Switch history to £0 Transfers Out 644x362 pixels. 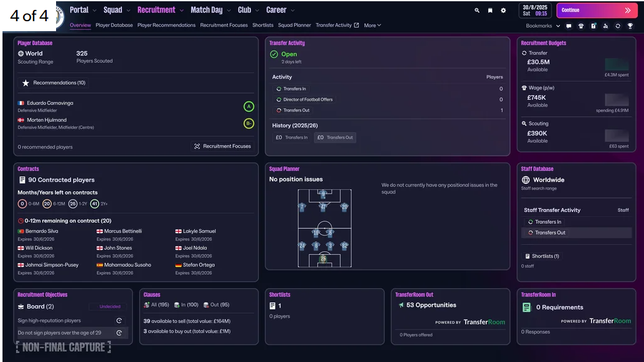pos(334,138)
